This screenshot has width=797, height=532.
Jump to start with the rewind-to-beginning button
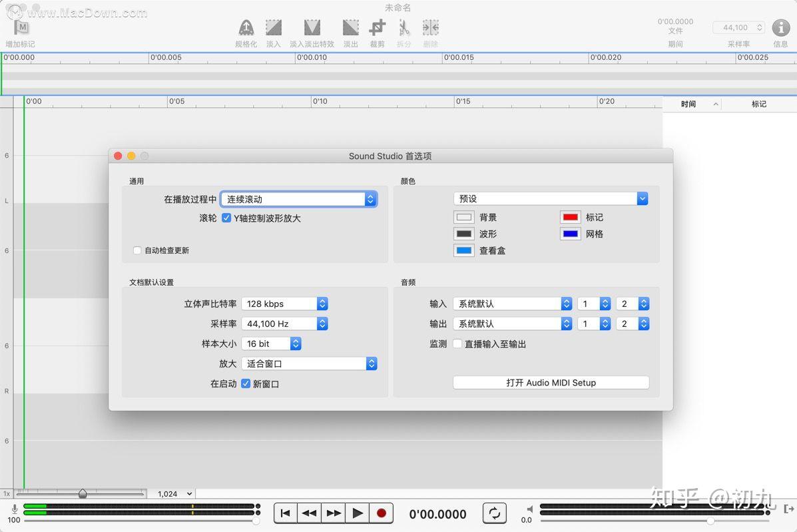point(285,513)
